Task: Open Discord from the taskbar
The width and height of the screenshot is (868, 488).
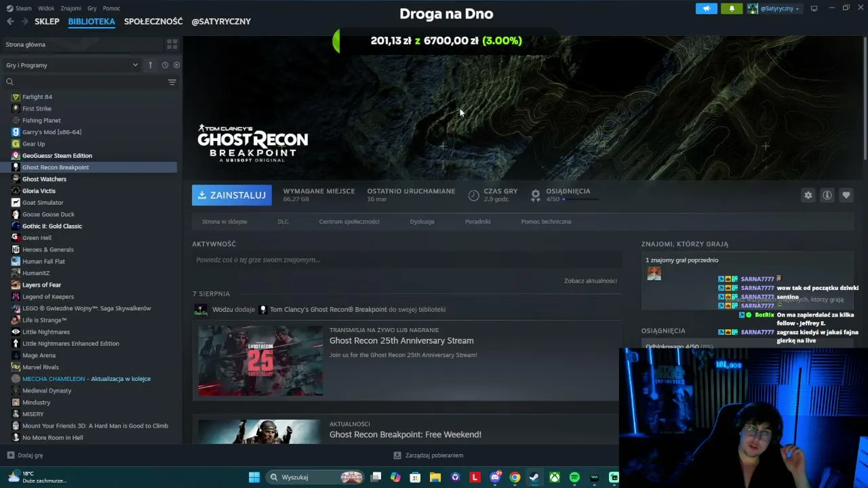Action: [x=495, y=477]
